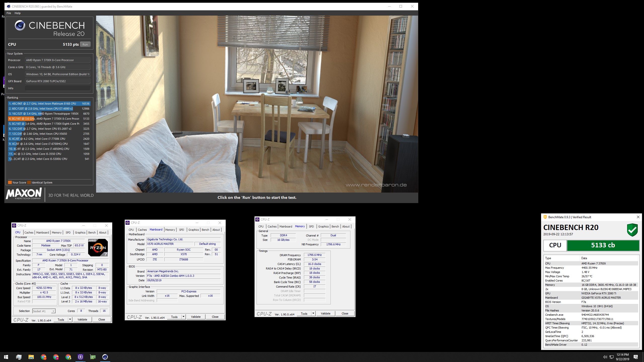Click the rendered room image in Cinebench

[257, 104]
